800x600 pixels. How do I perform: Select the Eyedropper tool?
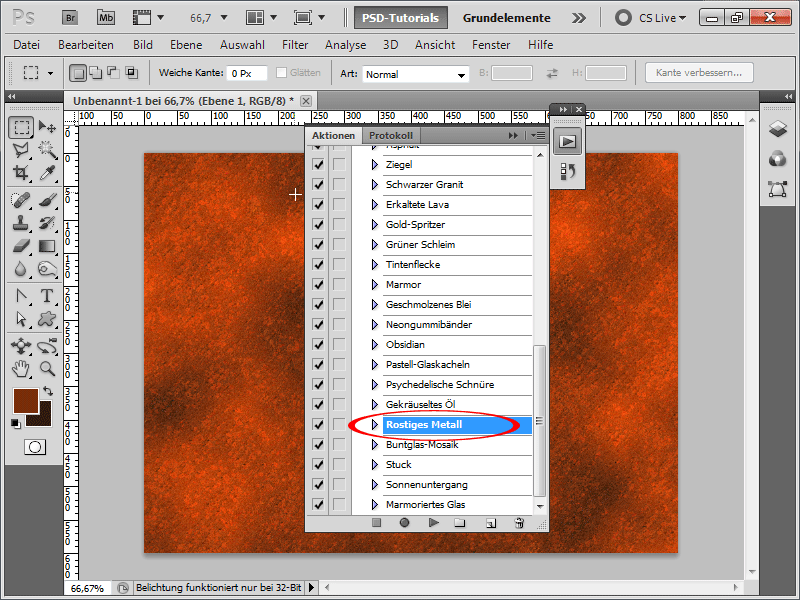(47, 173)
